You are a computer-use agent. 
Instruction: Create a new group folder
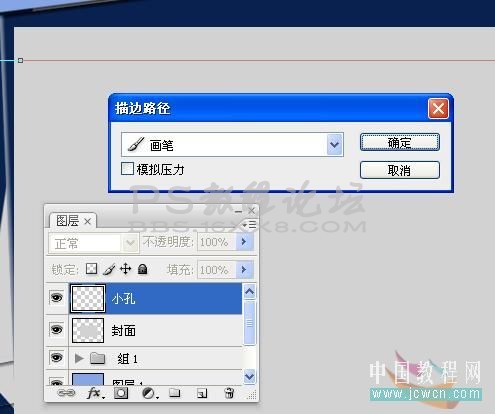click(174, 393)
